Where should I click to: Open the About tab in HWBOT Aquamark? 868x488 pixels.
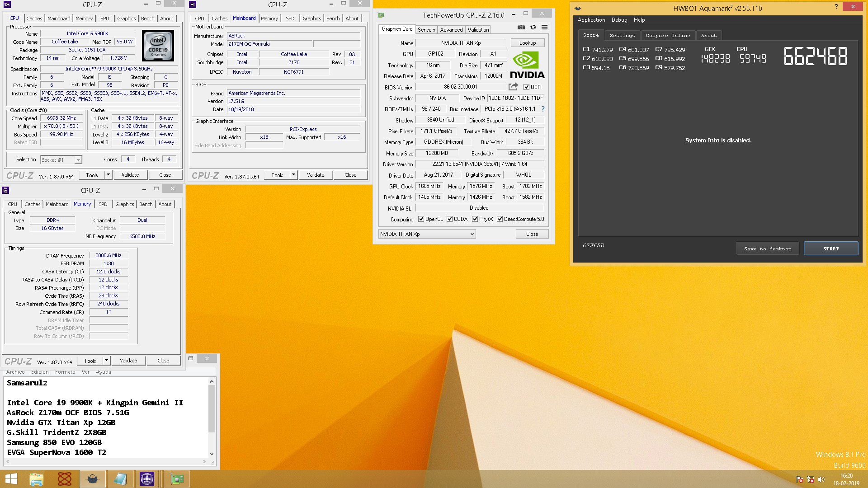click(x=708, y=35)
